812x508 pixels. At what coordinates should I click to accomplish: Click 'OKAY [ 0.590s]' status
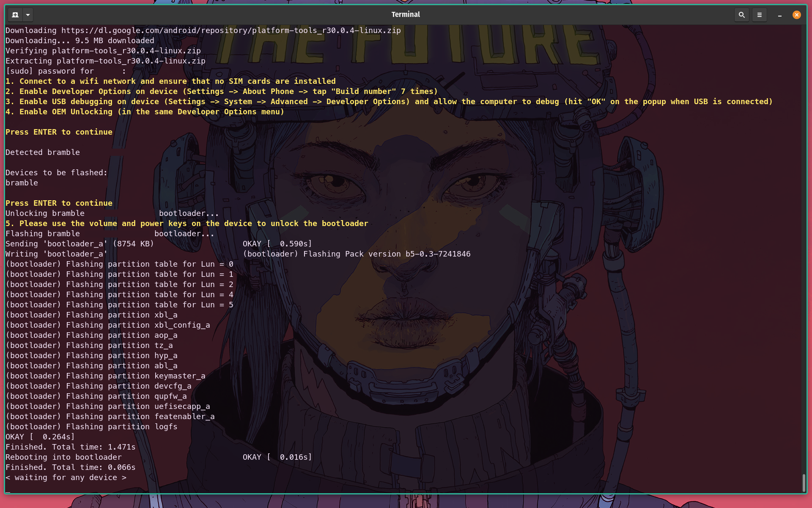(277, 244)
